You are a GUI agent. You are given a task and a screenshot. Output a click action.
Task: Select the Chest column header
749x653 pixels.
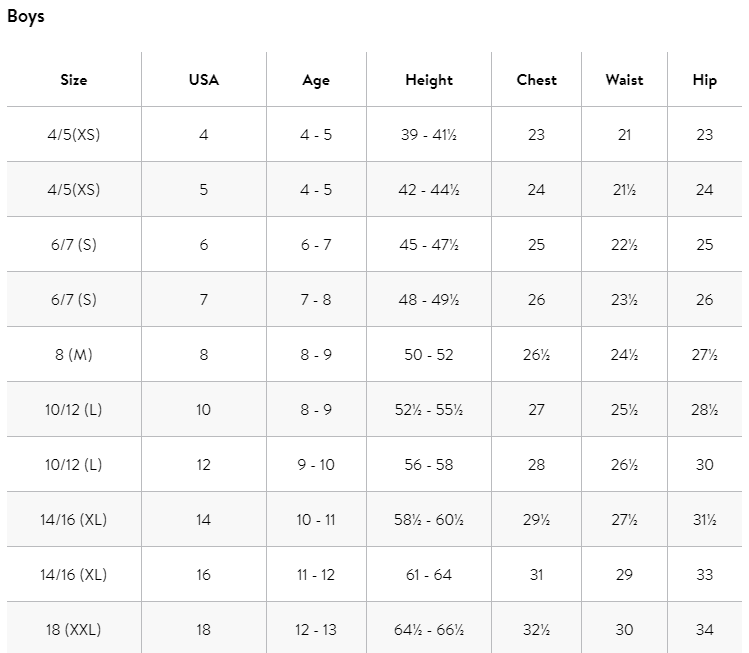click(x=536, y=80)
